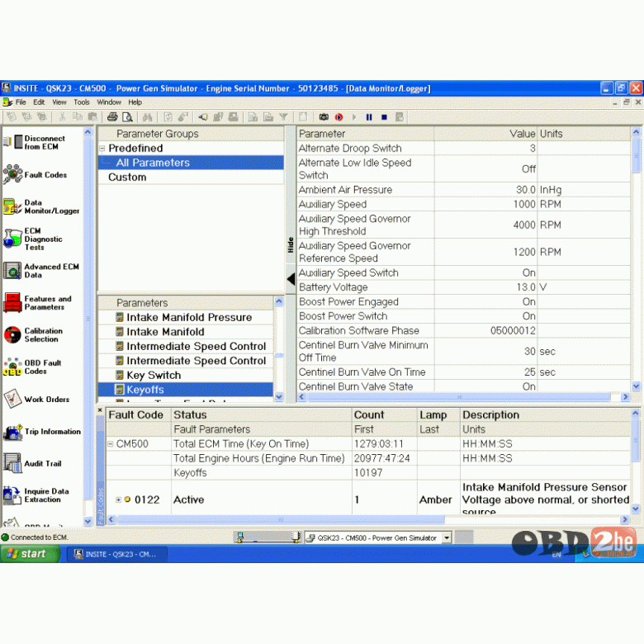Select the Battery Voltage row
The height and width of the screenshot is (644, 644).
click(x=463, y=287)
